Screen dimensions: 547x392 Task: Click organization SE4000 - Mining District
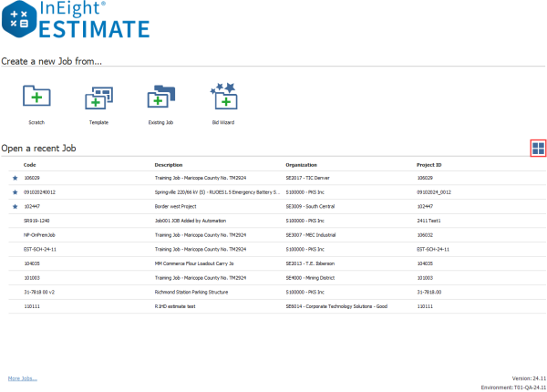(x=310, y=278)
